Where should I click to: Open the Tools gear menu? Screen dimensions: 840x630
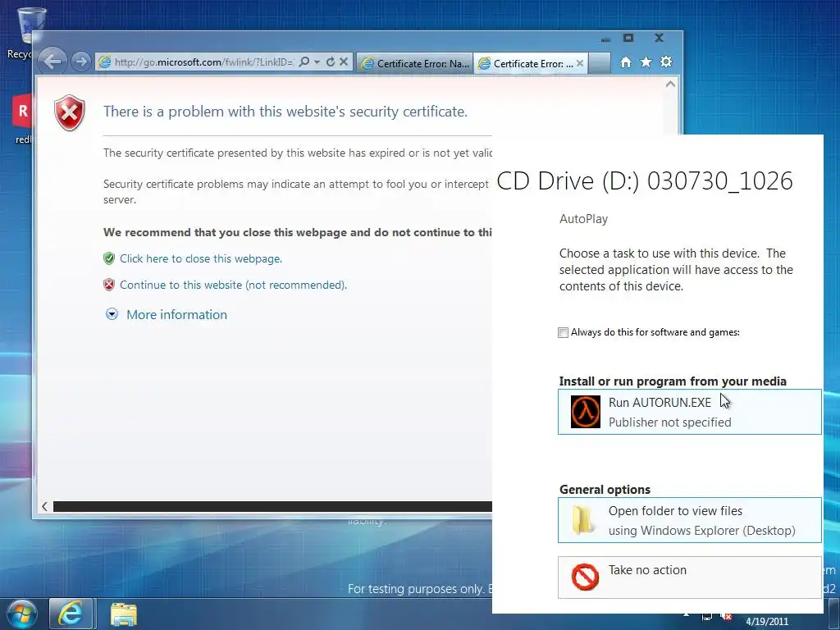pos(666,62)
